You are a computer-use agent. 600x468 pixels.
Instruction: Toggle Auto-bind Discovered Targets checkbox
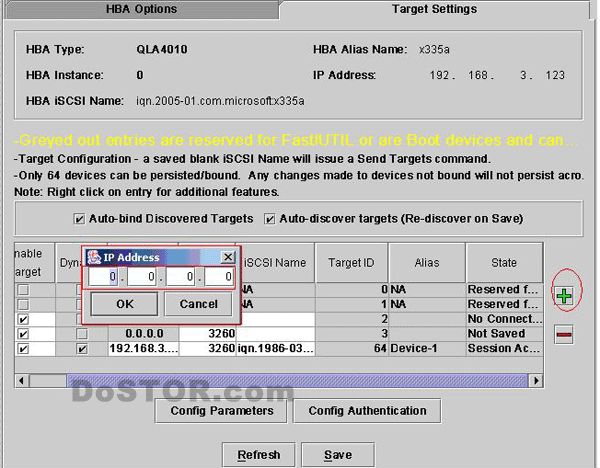coord(80,219)
